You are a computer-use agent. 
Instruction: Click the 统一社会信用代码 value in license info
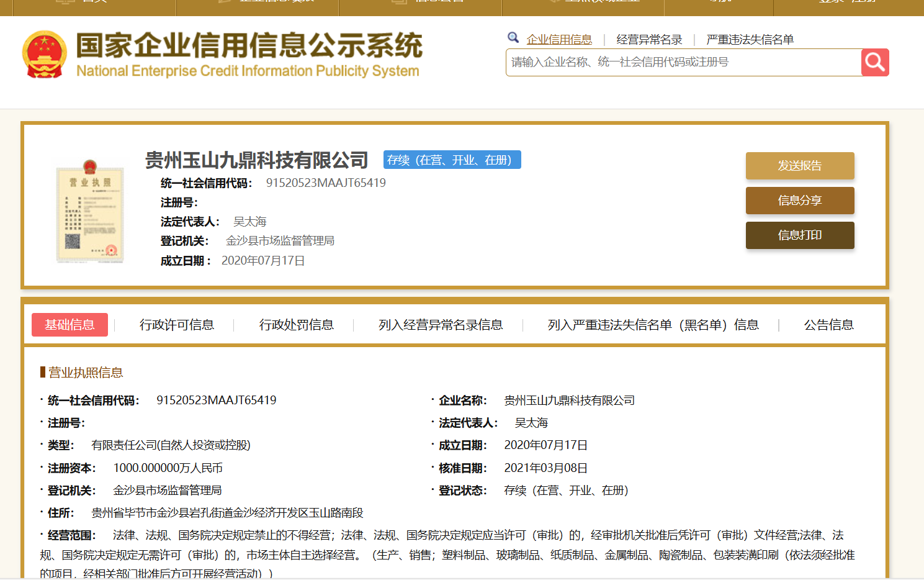click(x=217, y=401)
